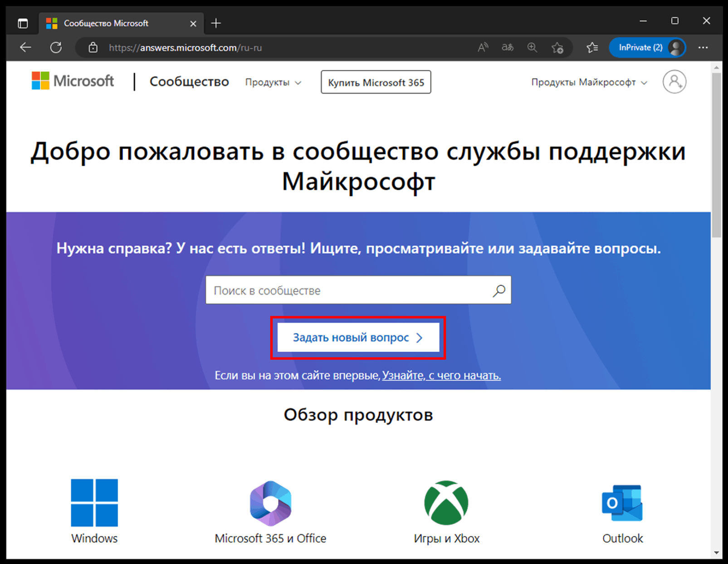This screenshot has width=728, height=564.
Task: Click Купить Microsoft 365 button
Action: coord(376,82)
